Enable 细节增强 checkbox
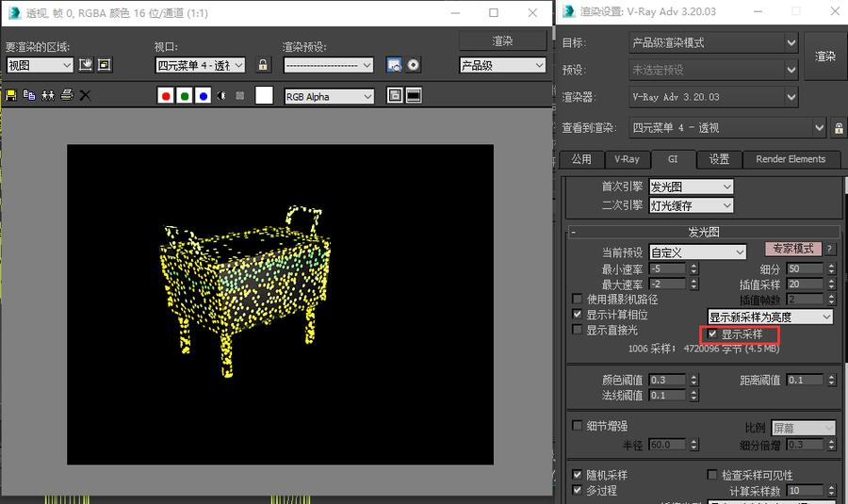The width and height of the screenshot is (848, 504). pyautogui.click(x=577, y=426)
